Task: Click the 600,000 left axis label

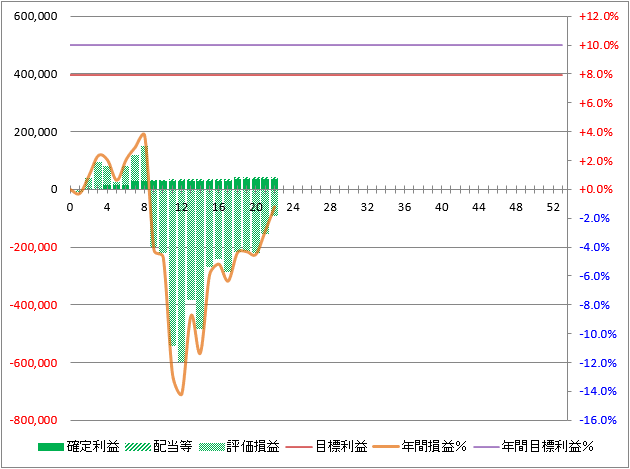Action: point(35,16)
